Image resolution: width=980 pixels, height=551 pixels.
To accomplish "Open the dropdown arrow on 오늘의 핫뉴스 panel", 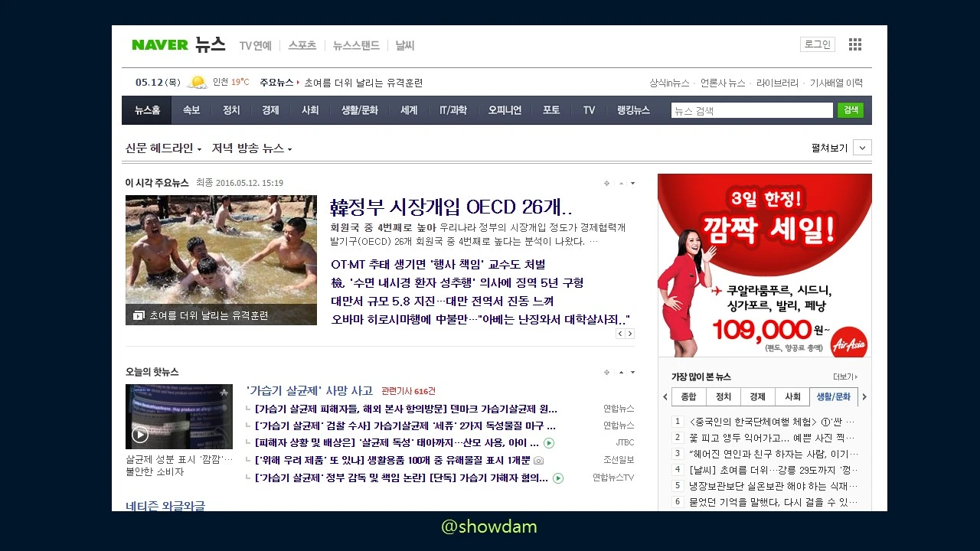I will [632, 373].
